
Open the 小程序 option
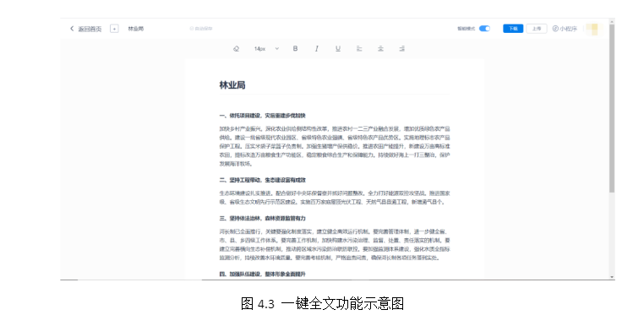565,29
